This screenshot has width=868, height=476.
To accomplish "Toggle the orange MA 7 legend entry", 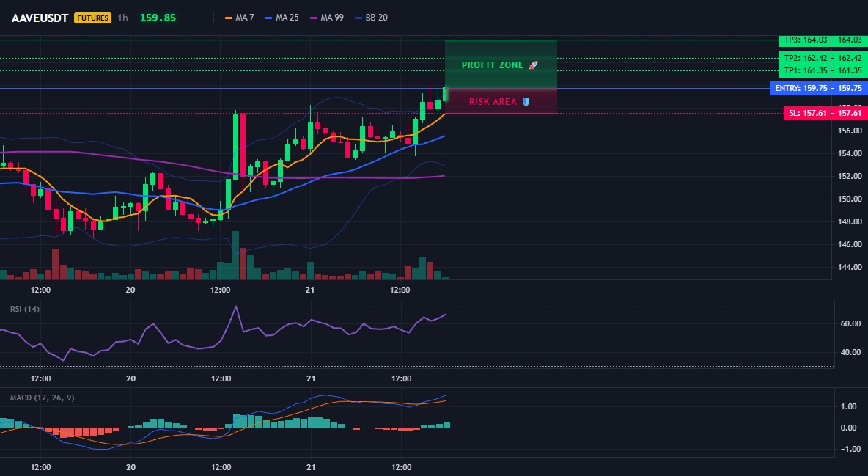I will (x=239, y=18).
